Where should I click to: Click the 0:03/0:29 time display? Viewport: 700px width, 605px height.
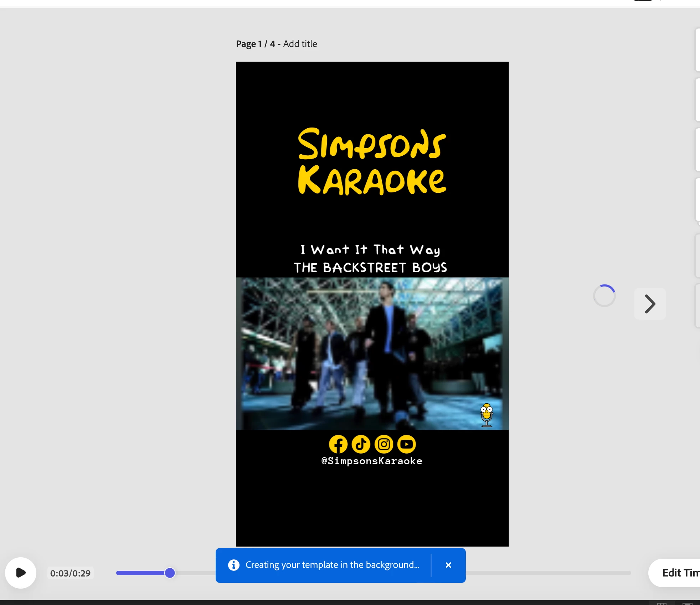click(x=70, y=573)
